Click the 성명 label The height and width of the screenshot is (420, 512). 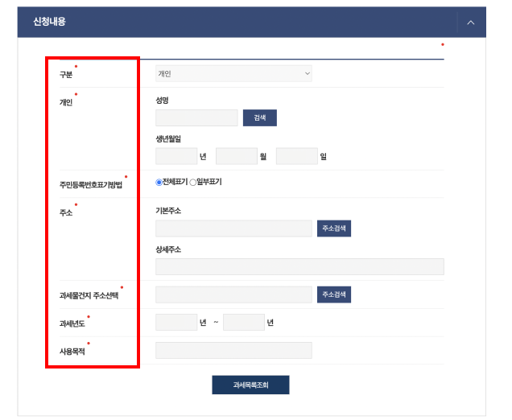tap(162, 101)
